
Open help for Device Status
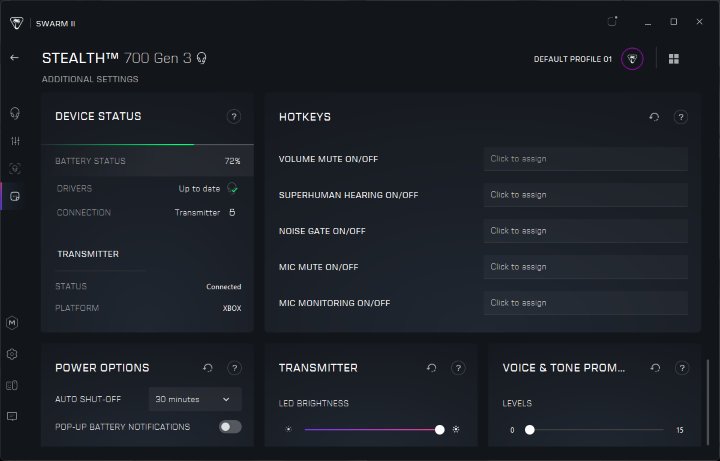pyautogui.click(x=234, y=117)
